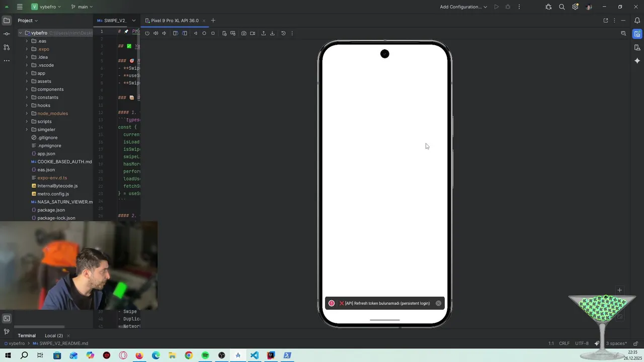Open metro.config.js file
This screenshot has height=362, width=644.
(53, 194)
